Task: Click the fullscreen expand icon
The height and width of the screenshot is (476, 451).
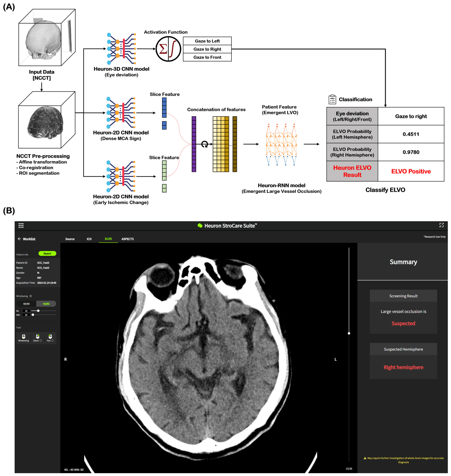Action: pos(441,225)
